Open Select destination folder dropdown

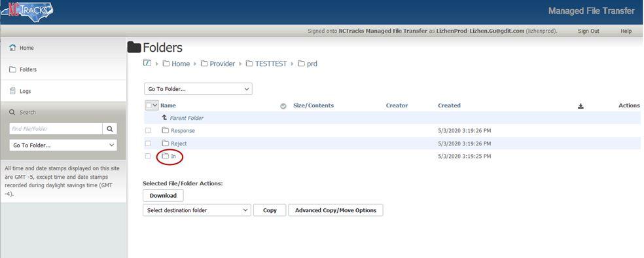coord(197,210)
